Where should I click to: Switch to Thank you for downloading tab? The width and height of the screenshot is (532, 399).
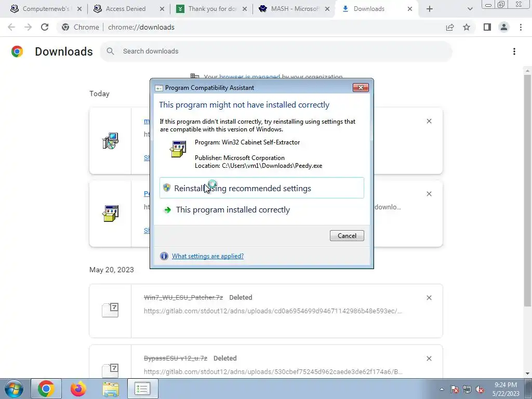pyautogui.click(x=212, y=9)
